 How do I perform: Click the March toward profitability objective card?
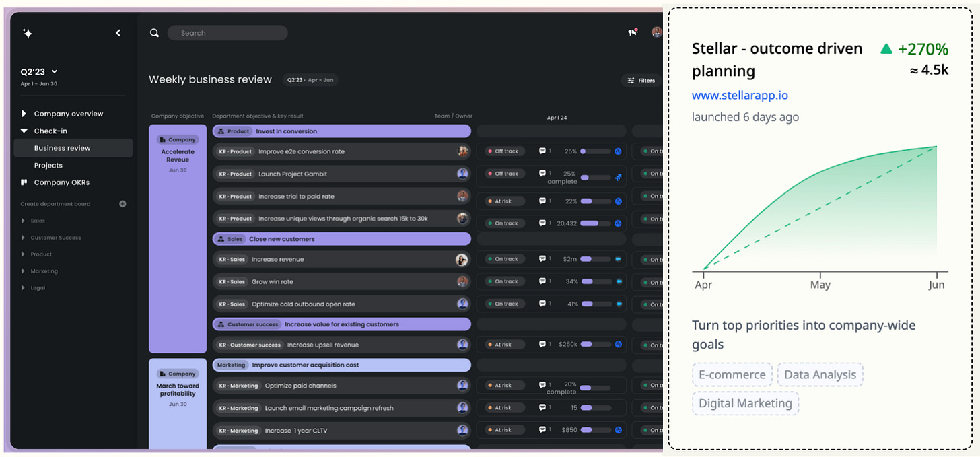click(x=178, y=403)
